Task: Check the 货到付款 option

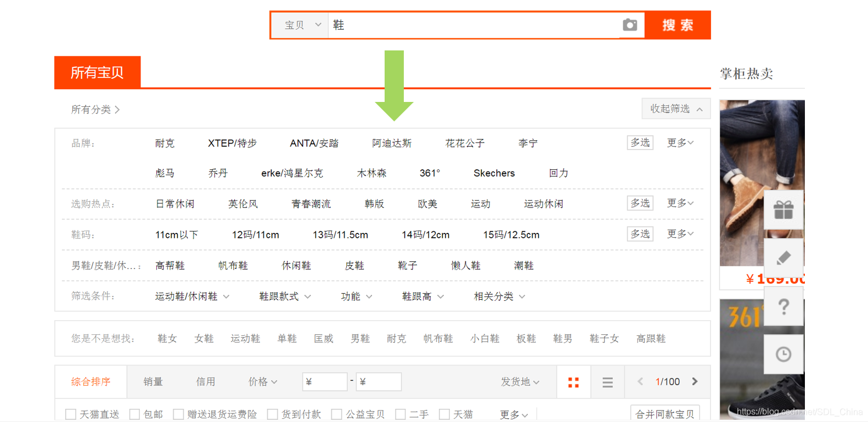Action: [x=273, y=414]
